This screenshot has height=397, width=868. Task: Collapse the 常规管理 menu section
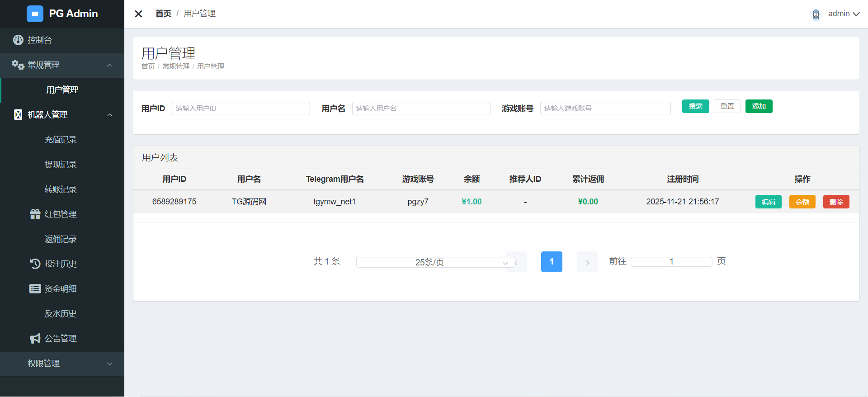109,65
